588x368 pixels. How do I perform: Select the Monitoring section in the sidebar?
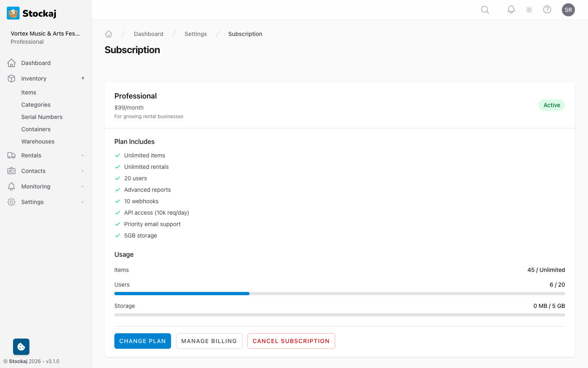(36, 186)
